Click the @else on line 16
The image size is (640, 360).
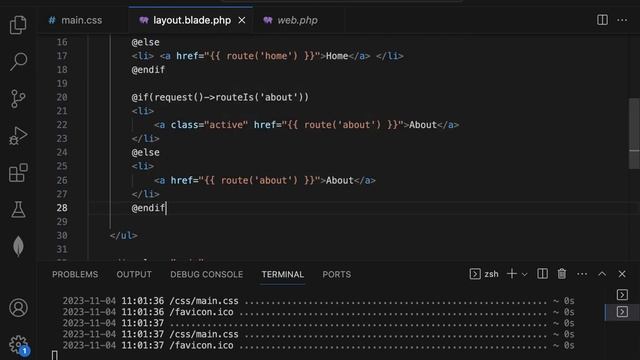145,42
